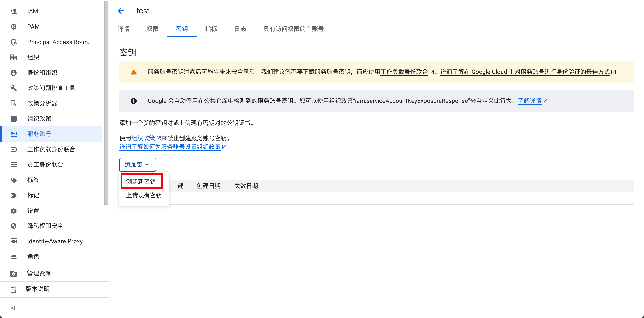Viewport: 644px width, 318px height.
Task: Select 创建新密钥 from the menu
Action: (x=141, y=181)
